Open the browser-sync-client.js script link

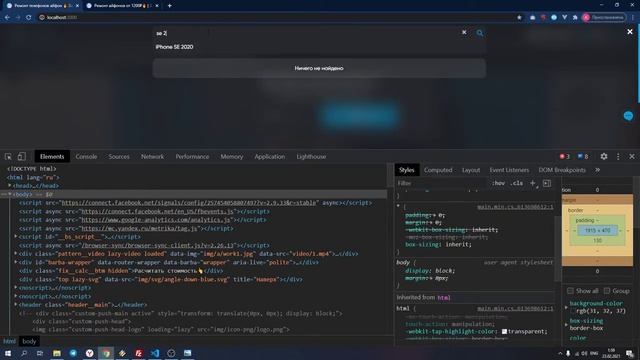click(158, 245)
